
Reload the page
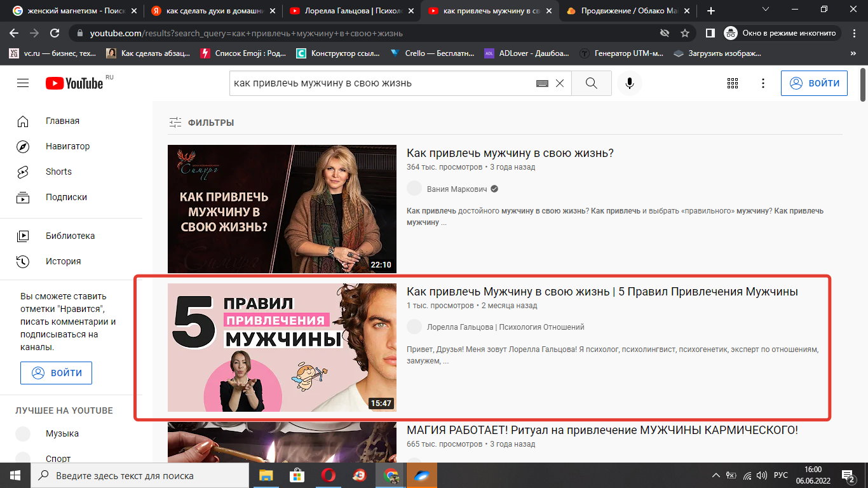click(x=55, y=33)
